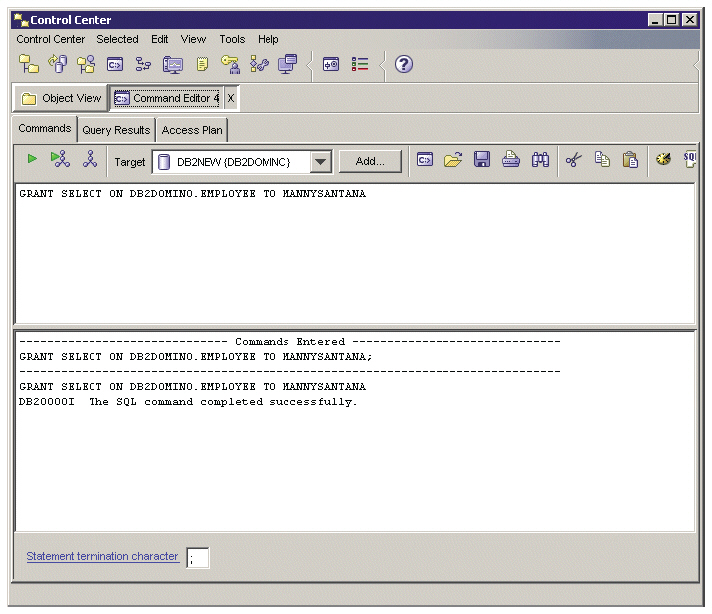Click the binoculars Find icon
The height and width of the screenshot is (614, 712).
(x=540, y=160)
